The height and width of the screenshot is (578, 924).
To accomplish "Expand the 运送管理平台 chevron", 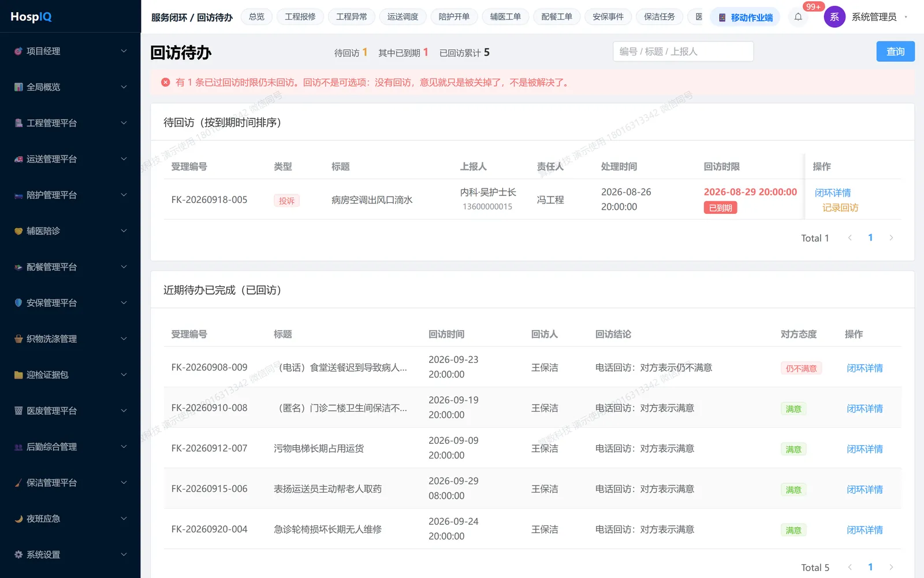I will (x=124, y=159).
